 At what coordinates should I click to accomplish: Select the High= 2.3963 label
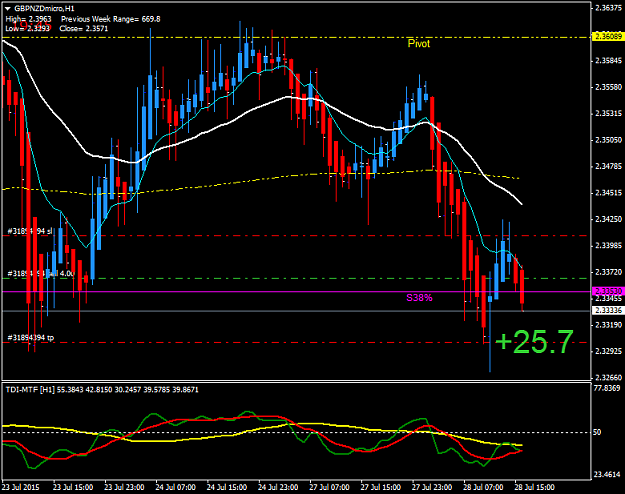pos(28,19)
